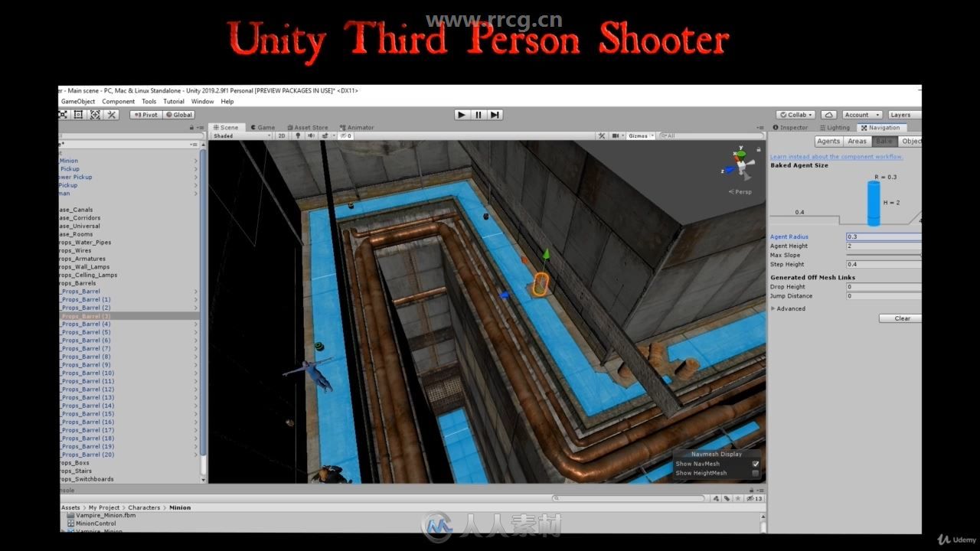Open the Gizmos dropdown
The width and height of the screenshot is (980, 551).
pyautogui.click(x=640, y=135)
